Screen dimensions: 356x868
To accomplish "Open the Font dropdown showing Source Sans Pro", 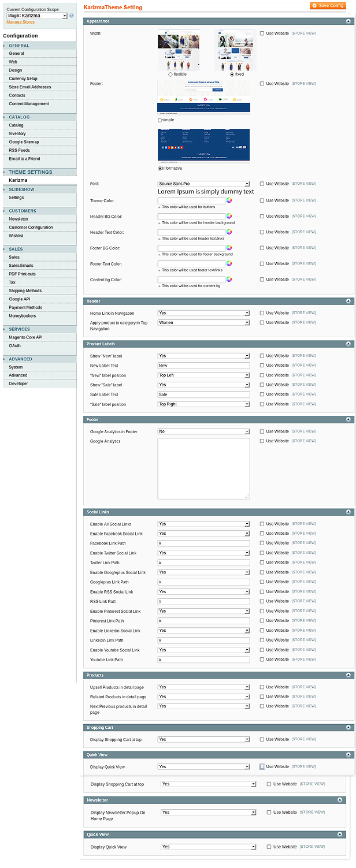I will click(x=203, y=184).
